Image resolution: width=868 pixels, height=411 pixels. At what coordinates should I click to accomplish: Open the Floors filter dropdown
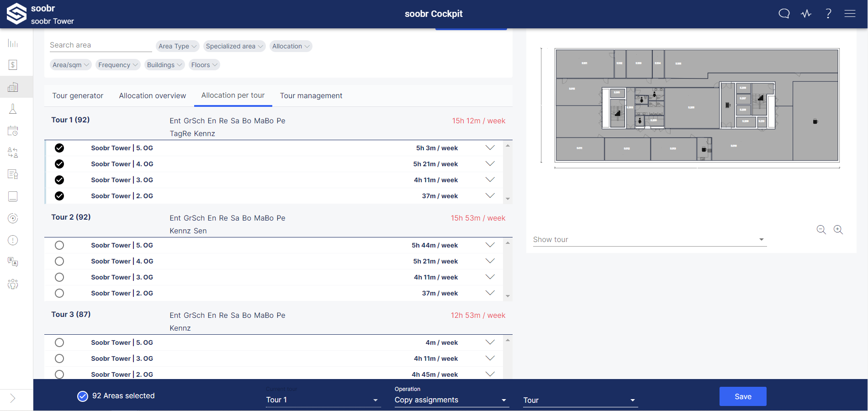point(204,65)
